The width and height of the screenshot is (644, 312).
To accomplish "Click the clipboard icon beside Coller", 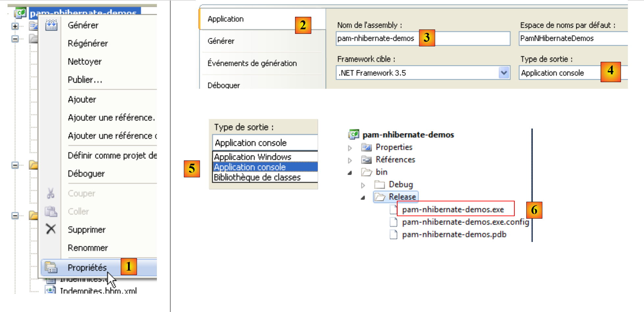I will click(51, 211).
